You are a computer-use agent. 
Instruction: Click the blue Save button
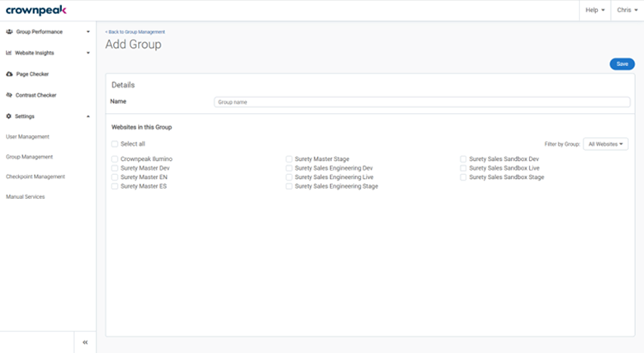[623, 64]
